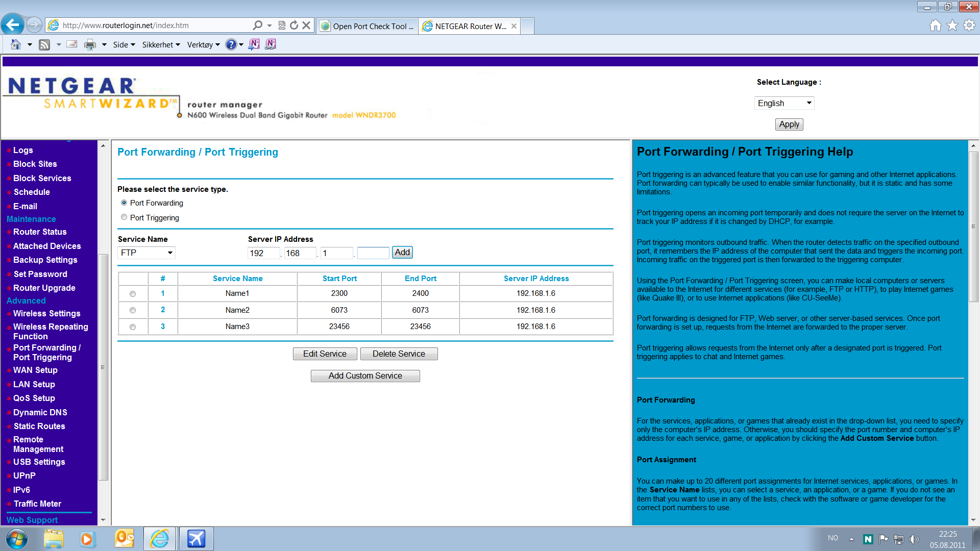This screenshot has width=980, height=551.
Task: Open Favorites with the star icon
Action: (x=952, y=26)
